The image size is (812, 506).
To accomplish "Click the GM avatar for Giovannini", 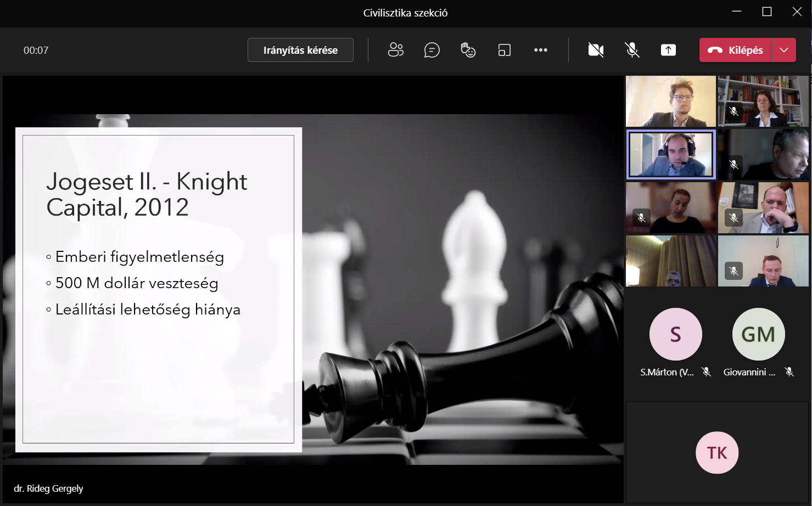I will [758, 334].
